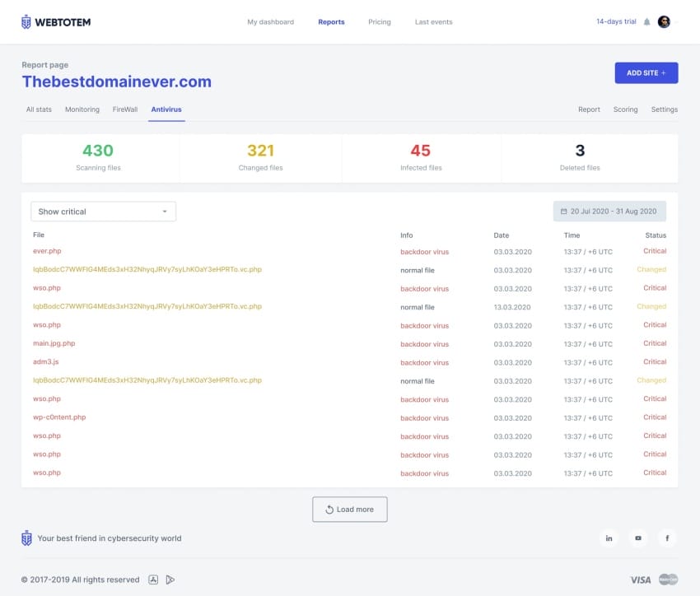Open Facebook from the footer icon
This screenshot has width=700, height=596.
pyautogui.click(x=667, y=538)
